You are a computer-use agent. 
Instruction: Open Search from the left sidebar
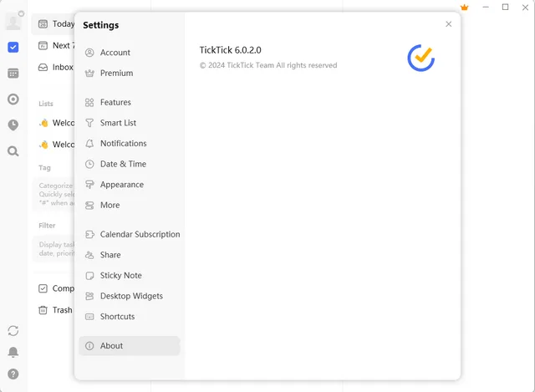point(13,151)
